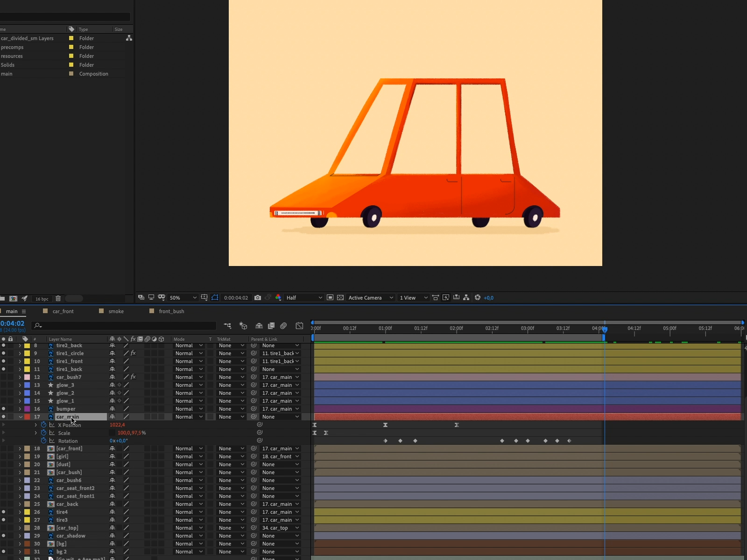Hide the bumper layer
The image size is (747, 560).
coord(4,409)
